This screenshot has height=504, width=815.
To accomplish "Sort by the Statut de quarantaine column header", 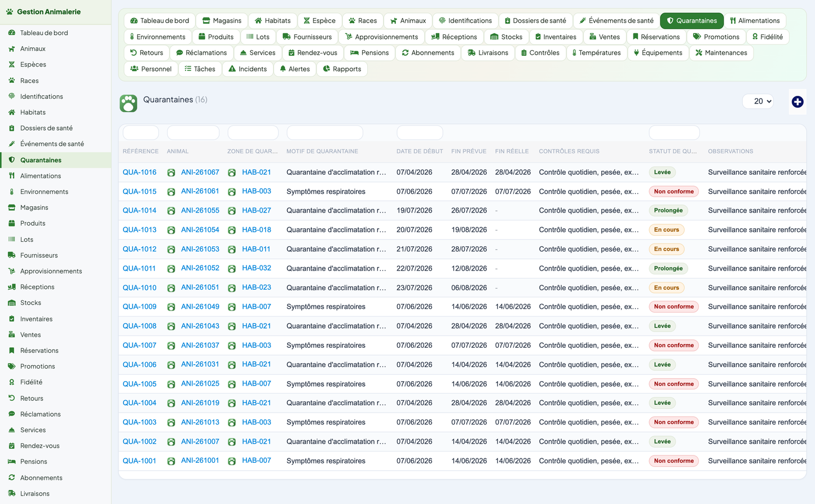I will tap(672, 151).
